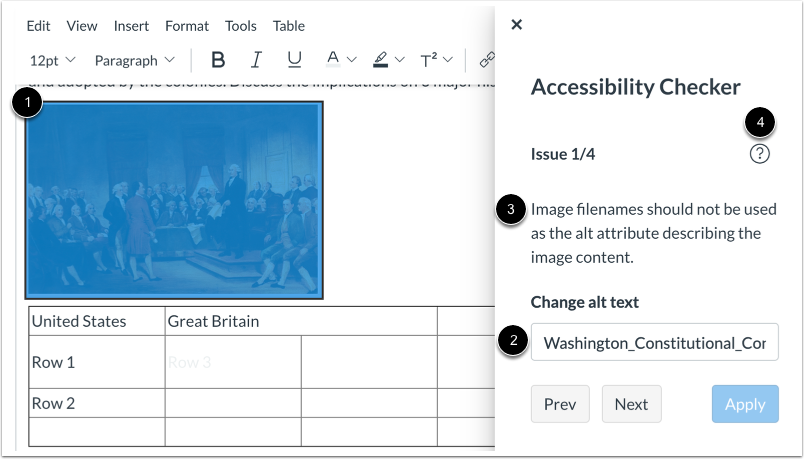This screenshot has width=804, height=459.
Task: Toggle bold formatting
Action: pos(218,61)
